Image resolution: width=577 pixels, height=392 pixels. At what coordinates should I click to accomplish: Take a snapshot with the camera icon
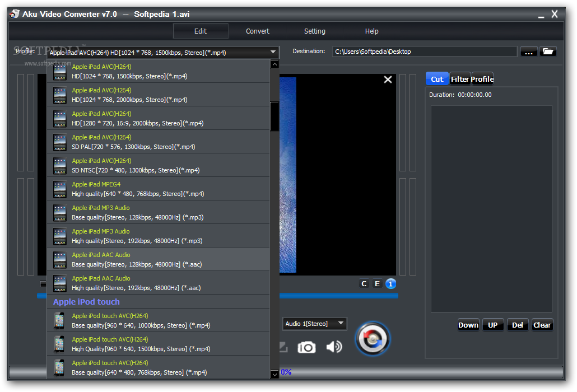tap(306, 347)
